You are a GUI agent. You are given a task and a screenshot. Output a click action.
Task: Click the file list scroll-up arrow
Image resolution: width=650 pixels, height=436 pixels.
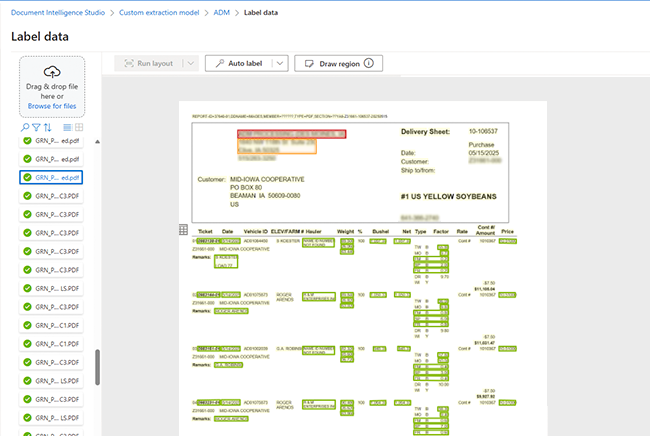click(97, 142)
